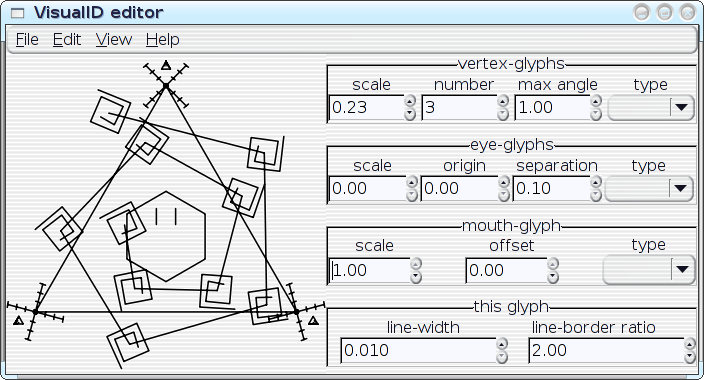The height and width of the screenshot is (380, 704).
Task: Click the hexagon glyph in the canvas
Action: tap(167, 237)
